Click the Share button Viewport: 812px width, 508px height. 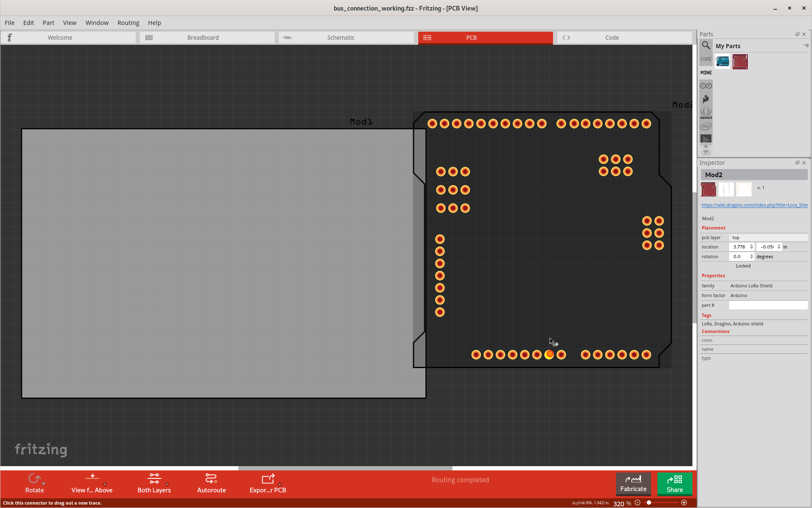tap(674, 483)
